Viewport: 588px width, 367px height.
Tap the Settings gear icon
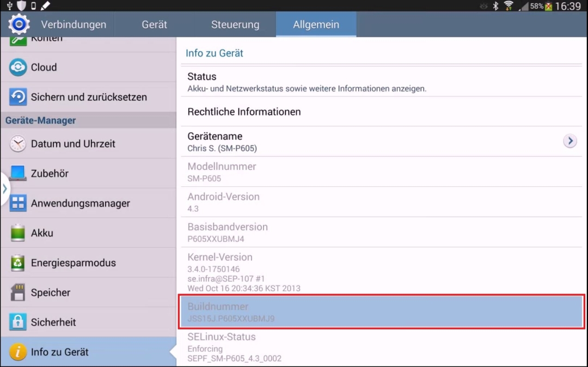[19, 25]
